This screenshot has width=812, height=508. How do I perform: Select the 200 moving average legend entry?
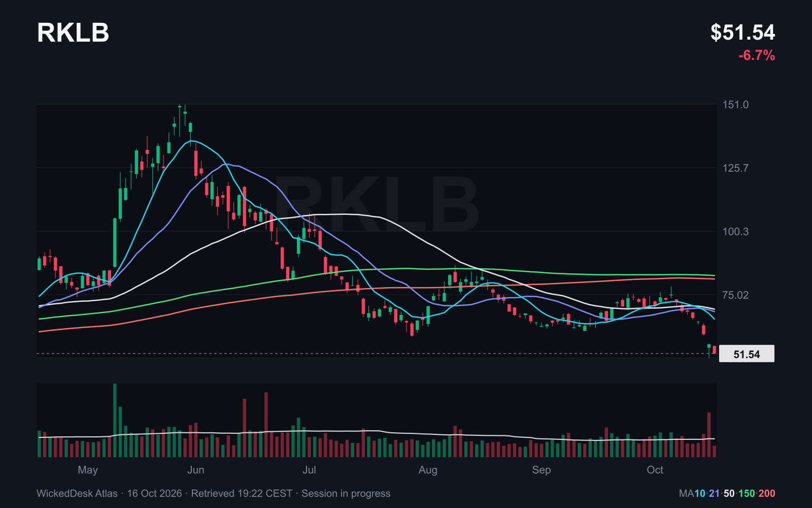(x=767, y=493)
